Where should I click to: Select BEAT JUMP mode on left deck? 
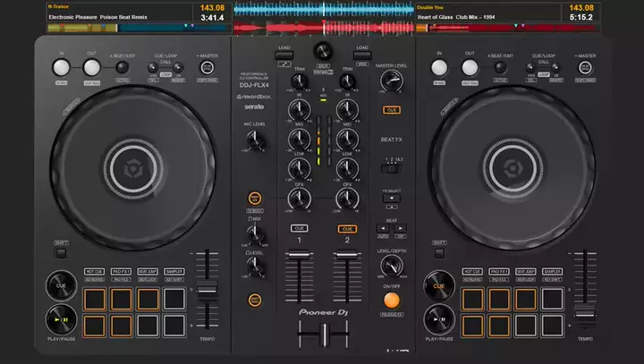pos(148,272)
